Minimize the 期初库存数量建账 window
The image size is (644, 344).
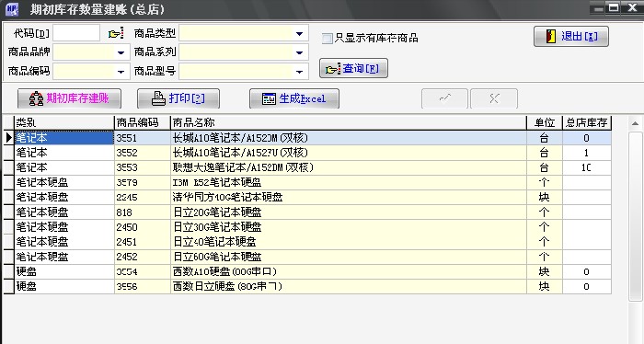pyautogui.click(x=598, y=7)
